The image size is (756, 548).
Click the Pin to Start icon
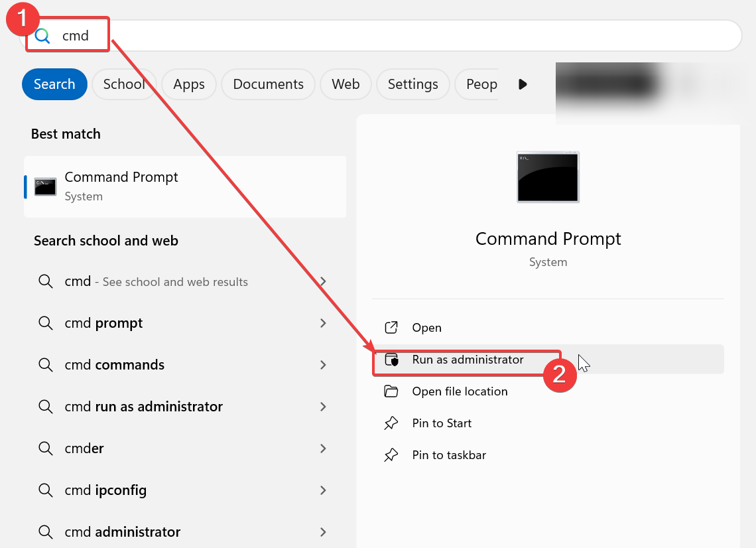[391, 423]
